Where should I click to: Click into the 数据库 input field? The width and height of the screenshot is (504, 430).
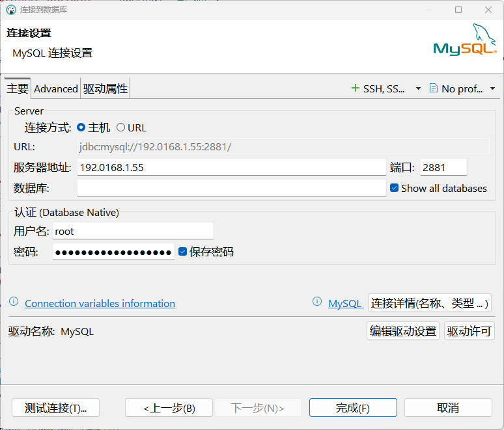point(231,188)
